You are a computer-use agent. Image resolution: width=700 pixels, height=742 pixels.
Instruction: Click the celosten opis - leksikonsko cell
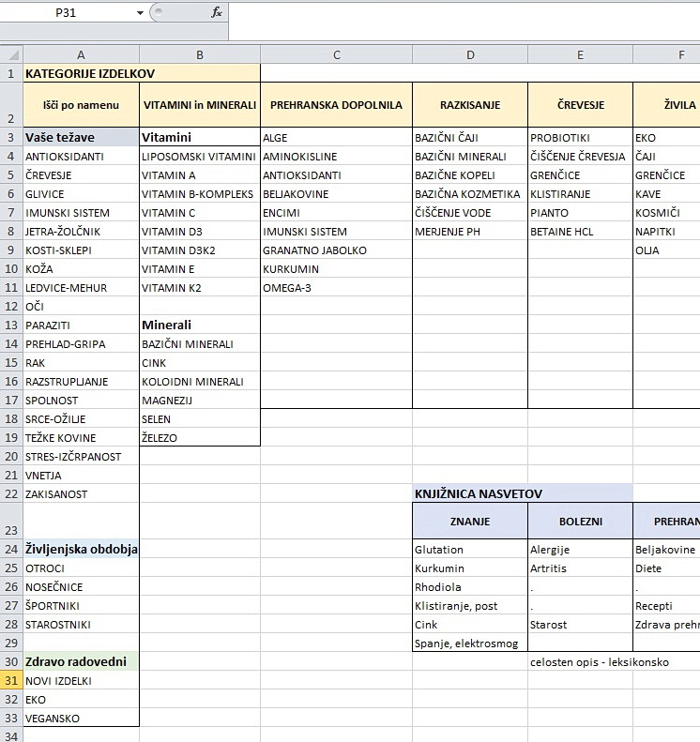pos(600,662)
